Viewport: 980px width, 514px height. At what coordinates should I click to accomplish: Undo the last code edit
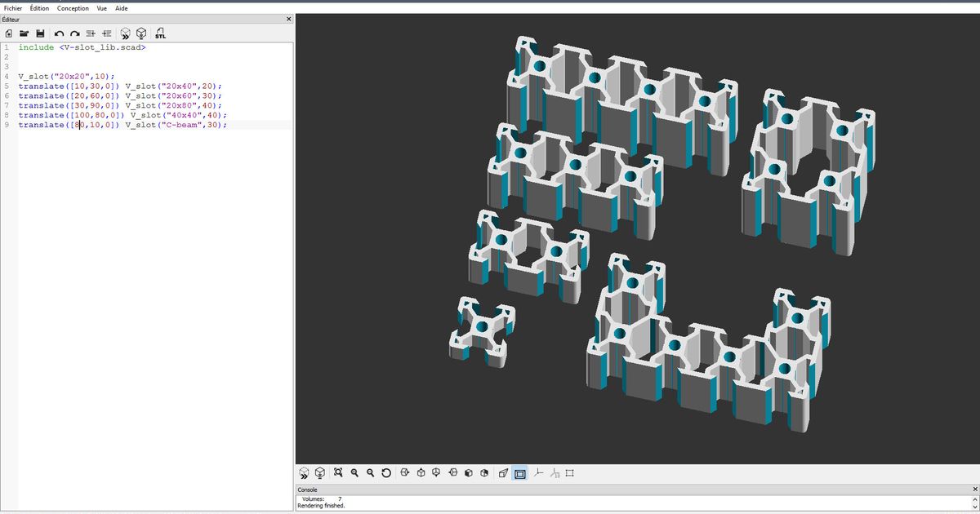[58, 33]
